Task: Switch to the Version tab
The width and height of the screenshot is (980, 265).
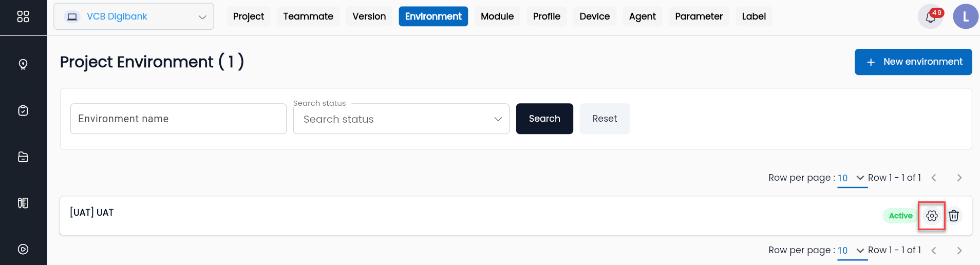Action: (369, 16)
